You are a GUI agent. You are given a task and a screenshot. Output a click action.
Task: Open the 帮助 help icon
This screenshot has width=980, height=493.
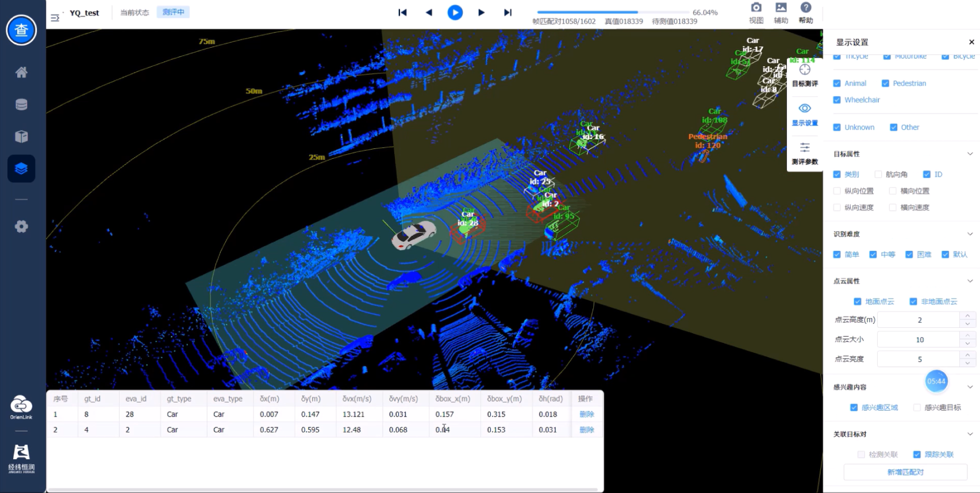click(805, 8)
